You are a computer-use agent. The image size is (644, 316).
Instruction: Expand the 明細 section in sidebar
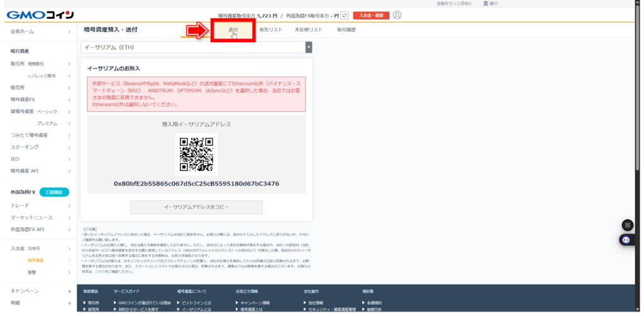pyautogui.click(x=69, y=302)
